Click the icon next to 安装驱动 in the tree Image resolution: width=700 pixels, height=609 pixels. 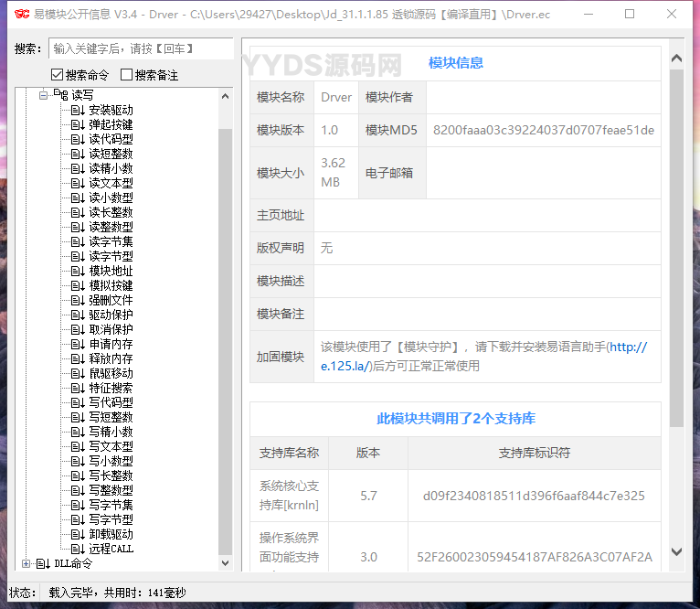[x=78, y=110]
